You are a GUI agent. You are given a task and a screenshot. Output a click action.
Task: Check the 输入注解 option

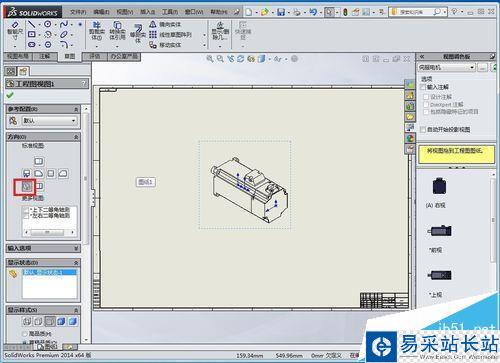pyautogui.click(x=423, y=87)
